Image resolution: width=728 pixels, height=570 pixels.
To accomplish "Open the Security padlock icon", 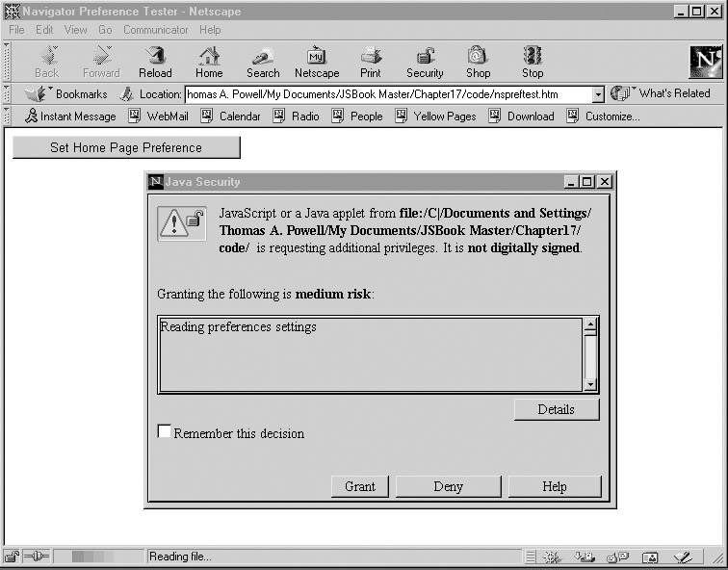I will tap(425, 62).
